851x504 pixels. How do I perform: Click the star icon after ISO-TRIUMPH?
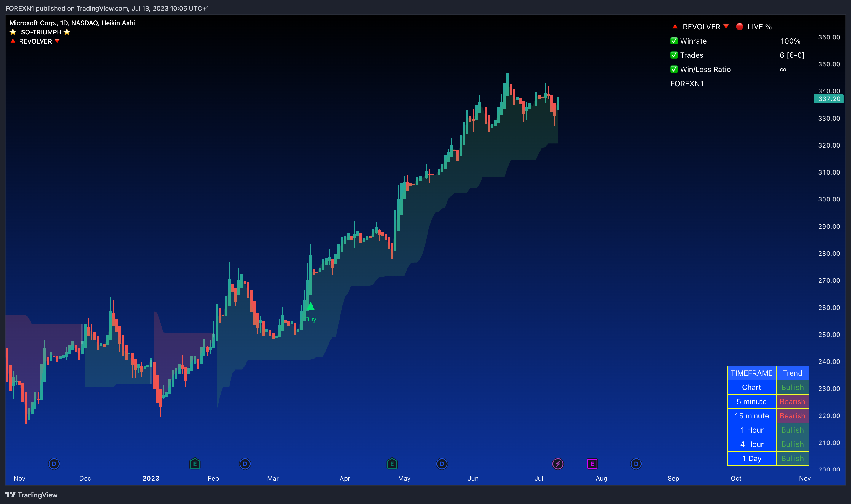tap(67, 32)
